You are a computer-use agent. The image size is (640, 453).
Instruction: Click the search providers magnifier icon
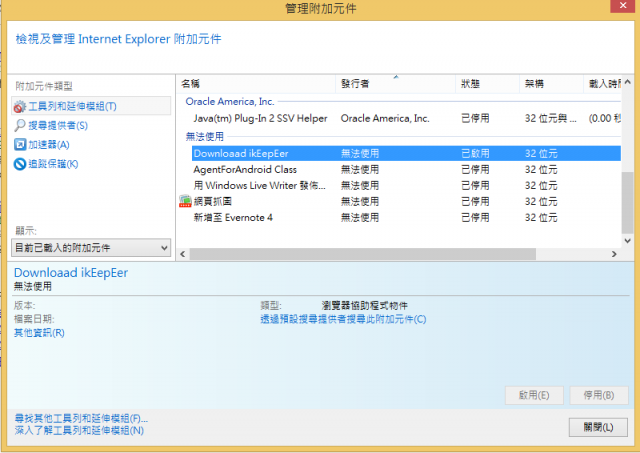[x=20, y=125]
